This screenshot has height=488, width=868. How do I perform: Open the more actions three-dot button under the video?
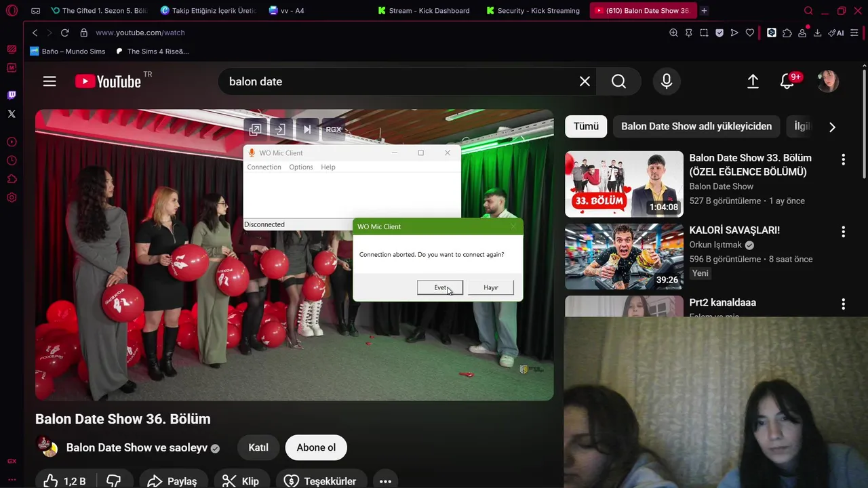385,481
